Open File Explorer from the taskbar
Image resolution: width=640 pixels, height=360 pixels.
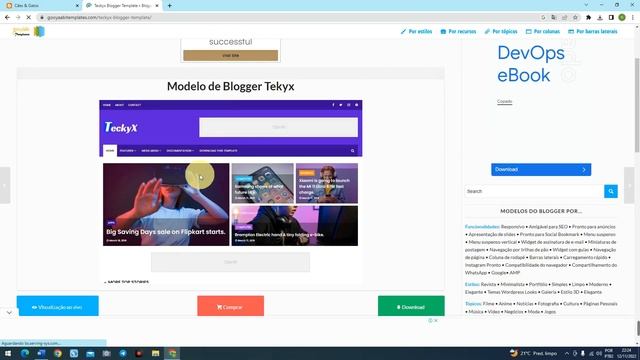click(156, 353)
